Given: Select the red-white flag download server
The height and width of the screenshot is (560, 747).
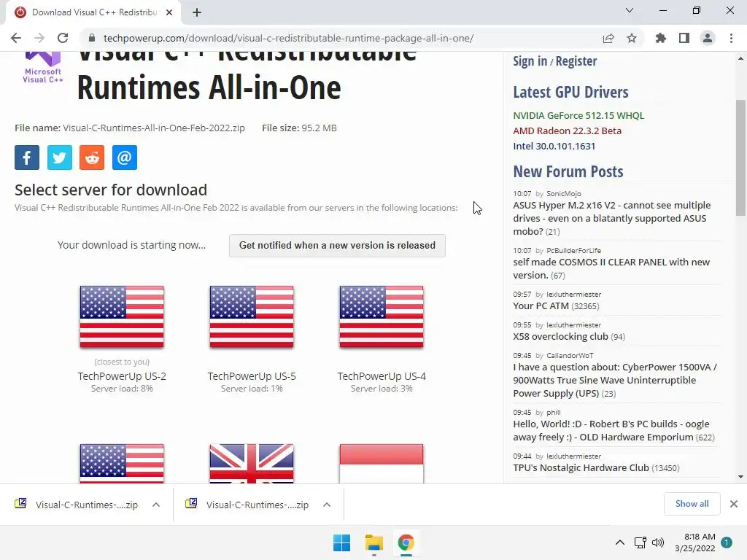Looking at the screenshot, I should 382,463.
